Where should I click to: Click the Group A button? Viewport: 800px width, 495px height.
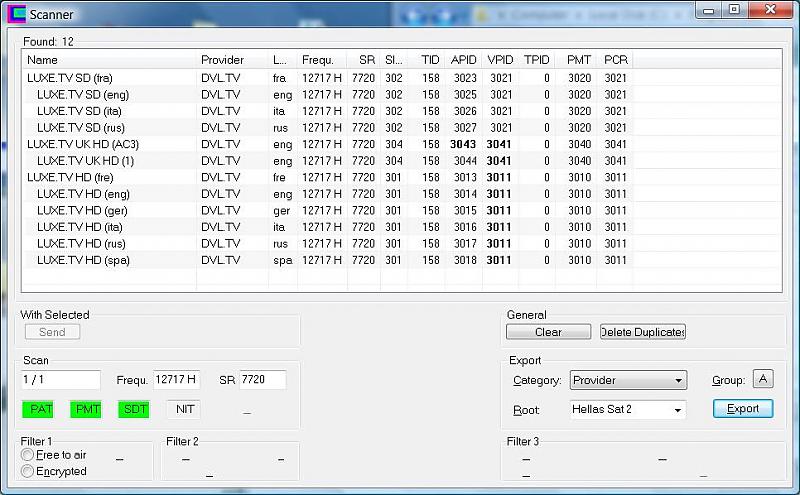[x=763, y=379]
